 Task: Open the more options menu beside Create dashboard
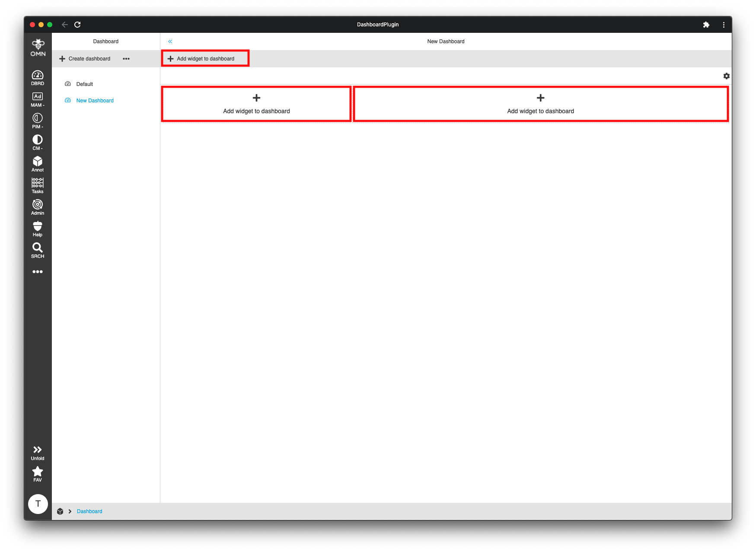tap(126, 58)
